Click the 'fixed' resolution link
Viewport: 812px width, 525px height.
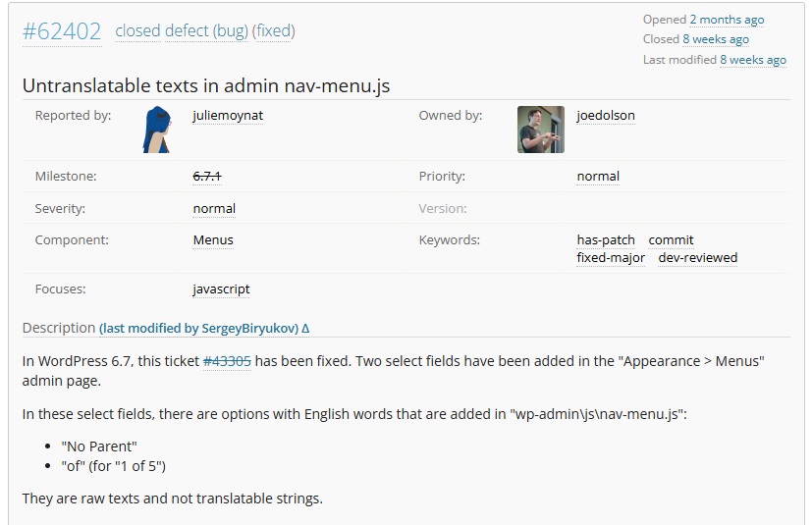(273, 30)
